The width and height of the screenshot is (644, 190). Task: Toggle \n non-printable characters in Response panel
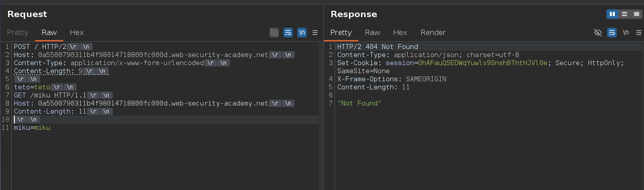click(x=626, y=32)
